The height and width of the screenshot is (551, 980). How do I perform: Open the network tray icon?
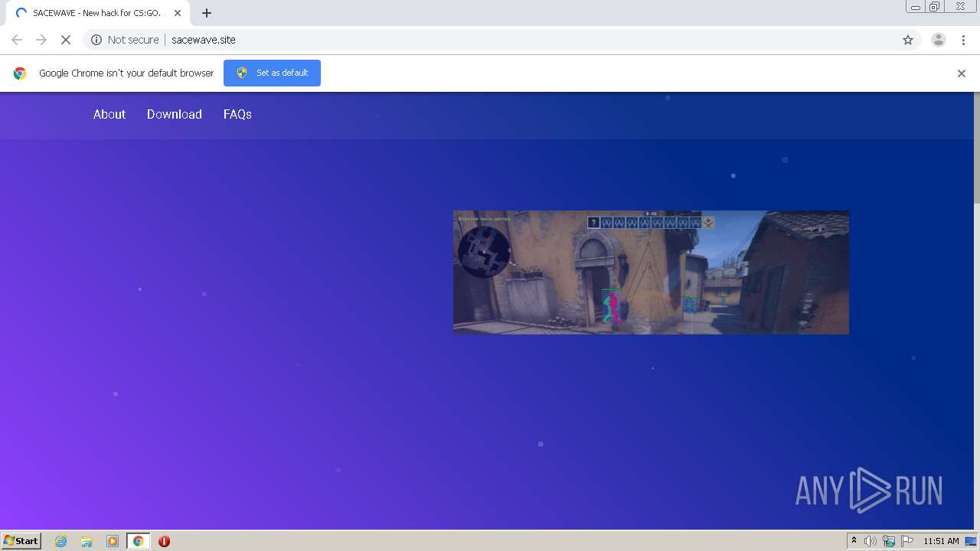pos(889,541)
